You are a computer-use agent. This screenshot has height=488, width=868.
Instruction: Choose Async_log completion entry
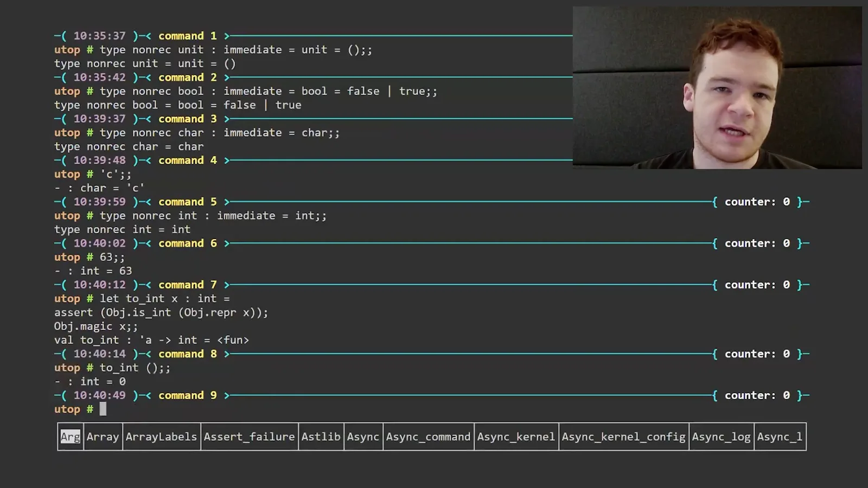pos(721,436)
